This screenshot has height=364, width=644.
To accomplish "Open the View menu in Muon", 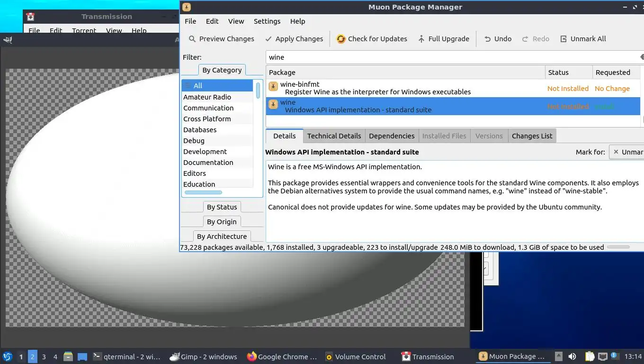I will point(236,21).
